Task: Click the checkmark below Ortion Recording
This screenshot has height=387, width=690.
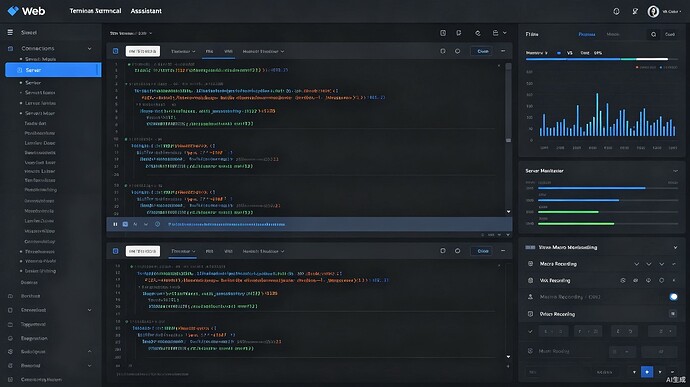Action: click(530, 331)
